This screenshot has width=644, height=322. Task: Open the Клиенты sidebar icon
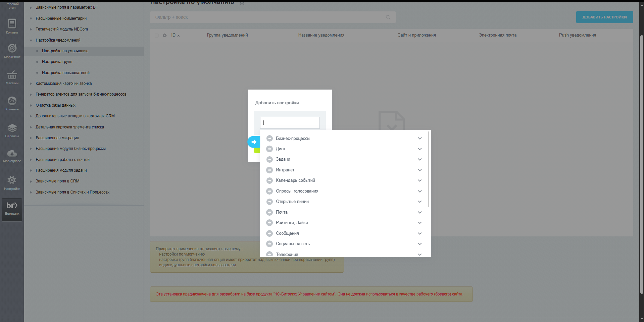click(x=12, y=103)
